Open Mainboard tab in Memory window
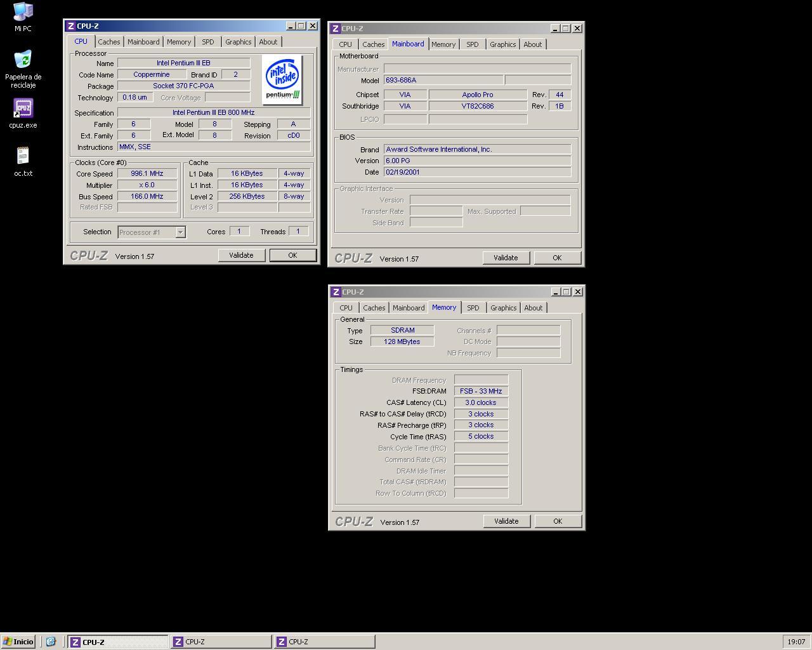812x650 pixels. (409, 308)
